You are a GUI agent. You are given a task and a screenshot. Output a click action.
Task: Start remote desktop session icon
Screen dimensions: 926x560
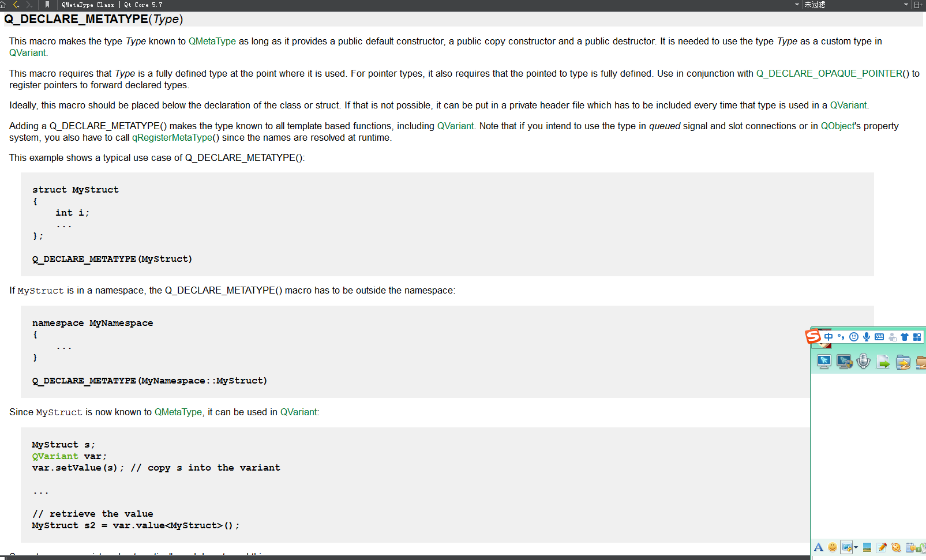pyautogui.click(x=824, y=362)
